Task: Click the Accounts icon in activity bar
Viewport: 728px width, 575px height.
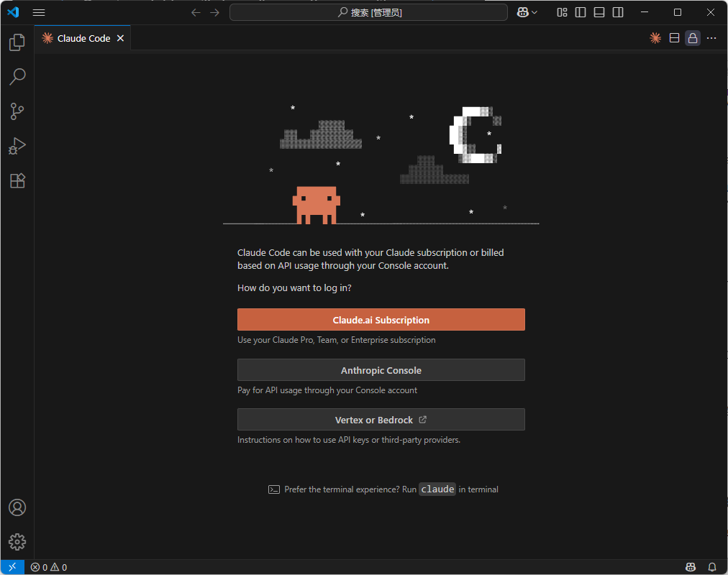Action: tap(17, 507)
